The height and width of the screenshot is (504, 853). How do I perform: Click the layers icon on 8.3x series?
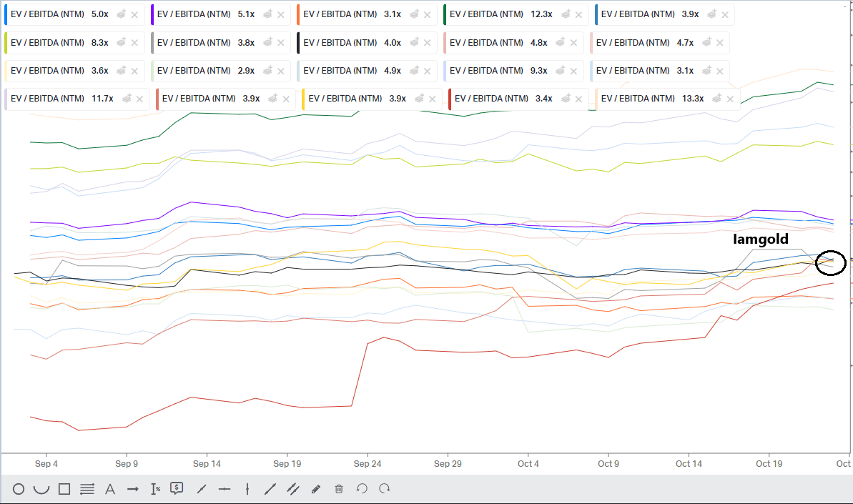click(x=122, y=43)
